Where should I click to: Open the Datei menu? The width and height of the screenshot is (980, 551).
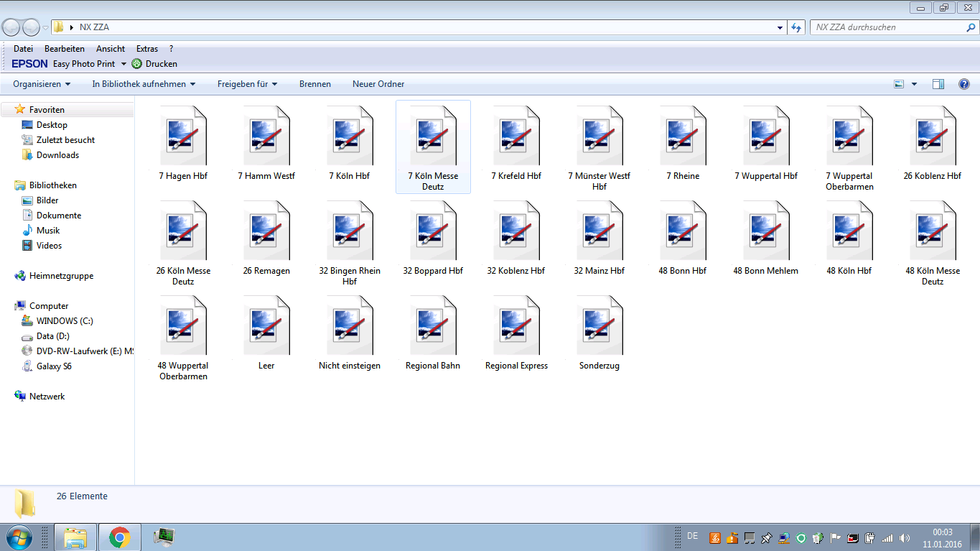23,49
